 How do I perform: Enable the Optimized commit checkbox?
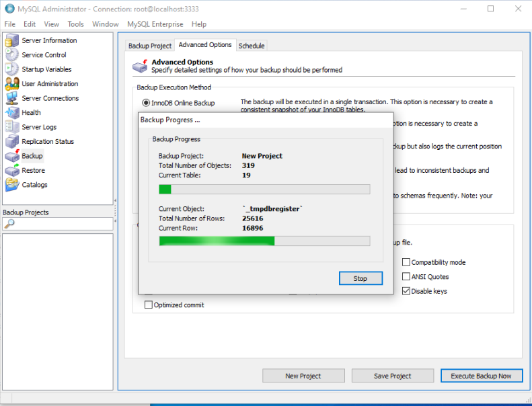click(149, 305)
